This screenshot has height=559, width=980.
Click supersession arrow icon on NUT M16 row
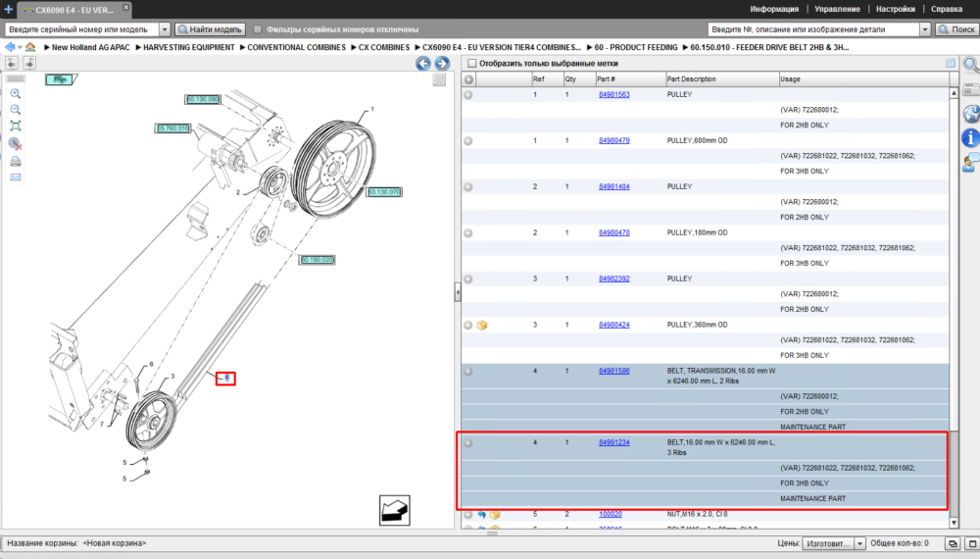point(482,515)
